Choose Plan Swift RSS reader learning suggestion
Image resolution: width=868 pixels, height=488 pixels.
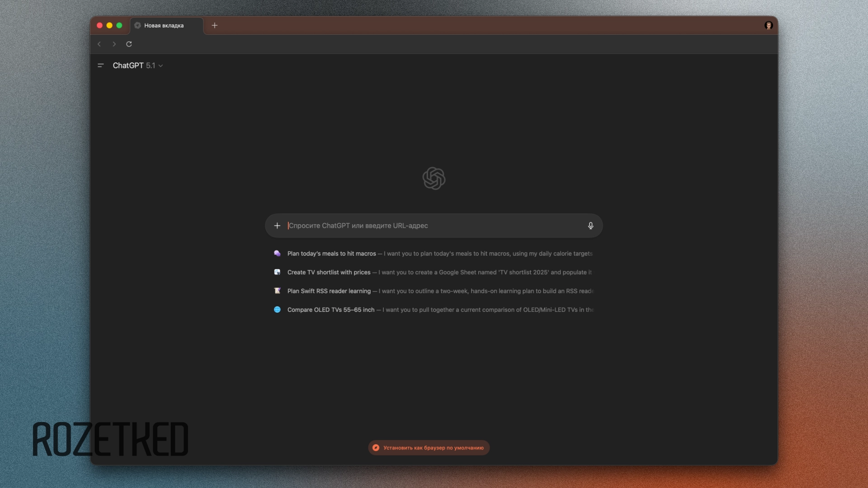point(329,291)
